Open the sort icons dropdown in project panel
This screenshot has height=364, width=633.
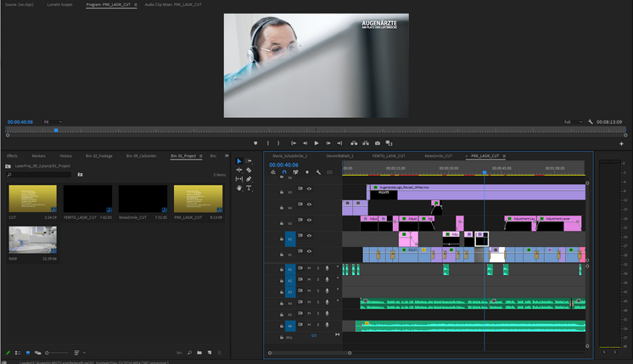point(78,352)
